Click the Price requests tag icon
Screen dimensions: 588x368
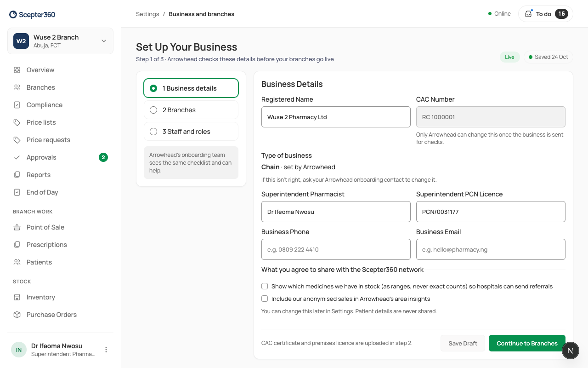pos(17,140)
